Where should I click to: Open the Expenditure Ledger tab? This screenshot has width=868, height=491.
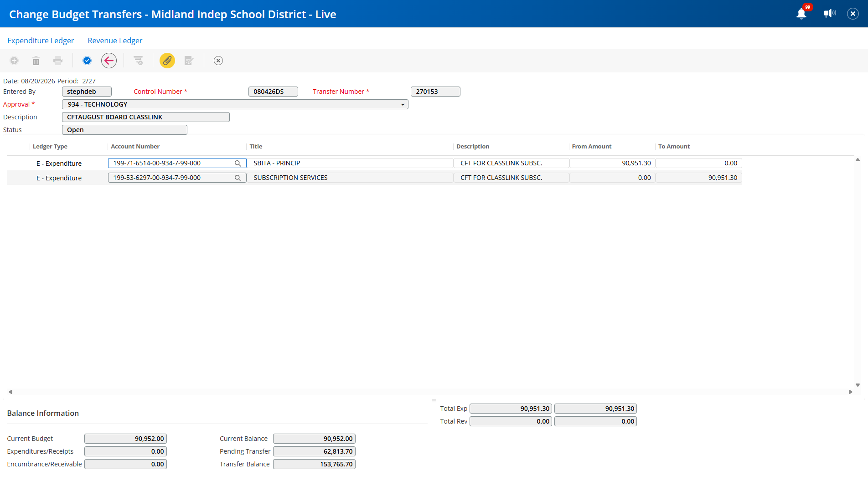(x=41, y=41)
